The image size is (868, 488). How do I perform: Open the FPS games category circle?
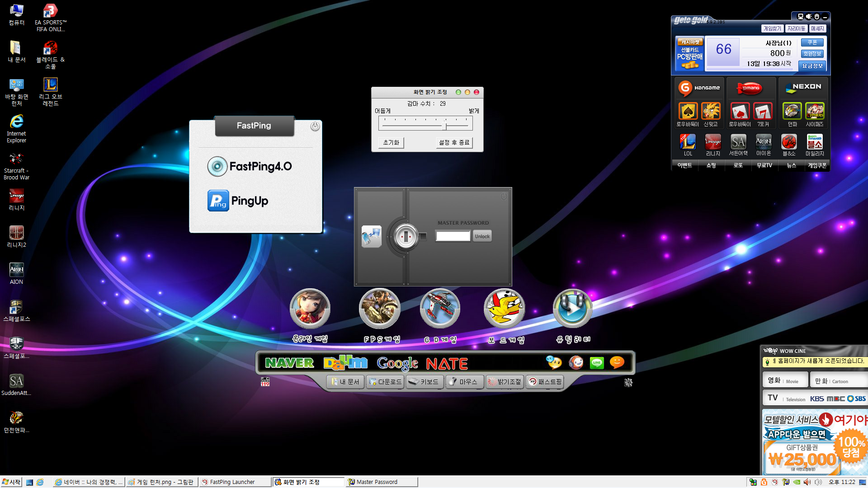(x=379, y=309)
